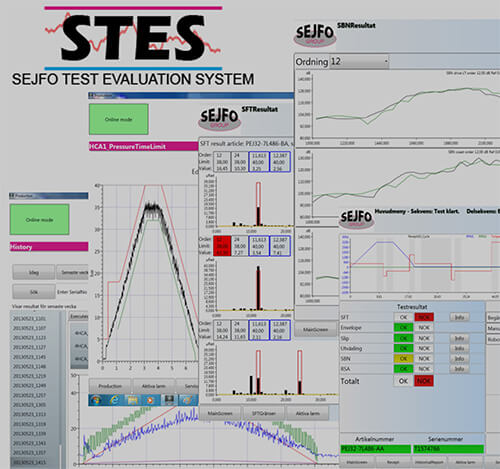Open Windows Explorer folder icon in taskbar
500x469 pixels.
(x=132, y=400)
